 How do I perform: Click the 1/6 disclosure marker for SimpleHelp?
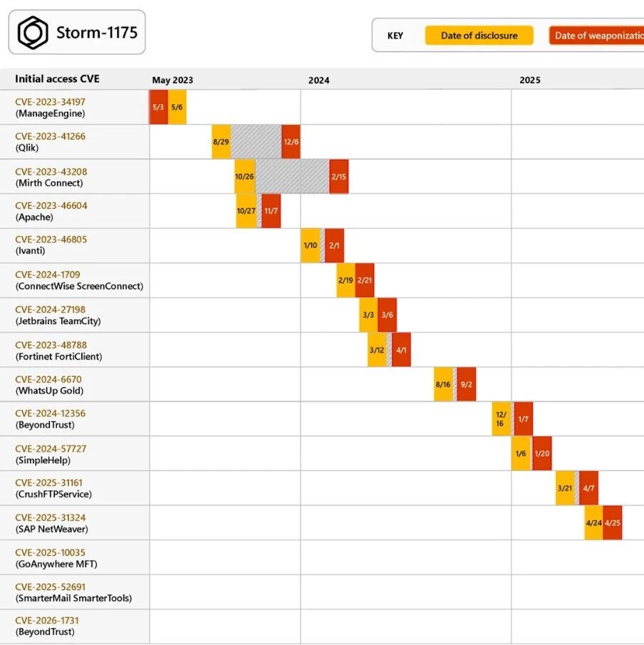[x=521, y=453]
